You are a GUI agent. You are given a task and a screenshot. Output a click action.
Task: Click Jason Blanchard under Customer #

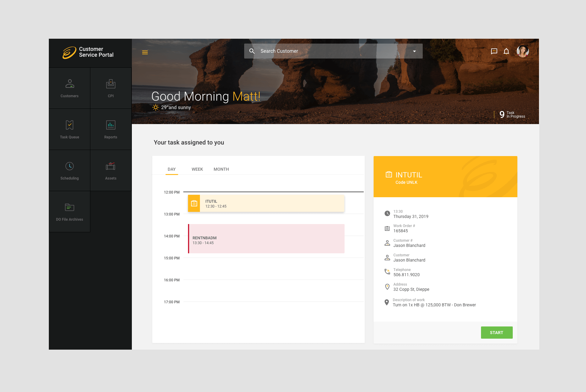click(x=409, y=245)
